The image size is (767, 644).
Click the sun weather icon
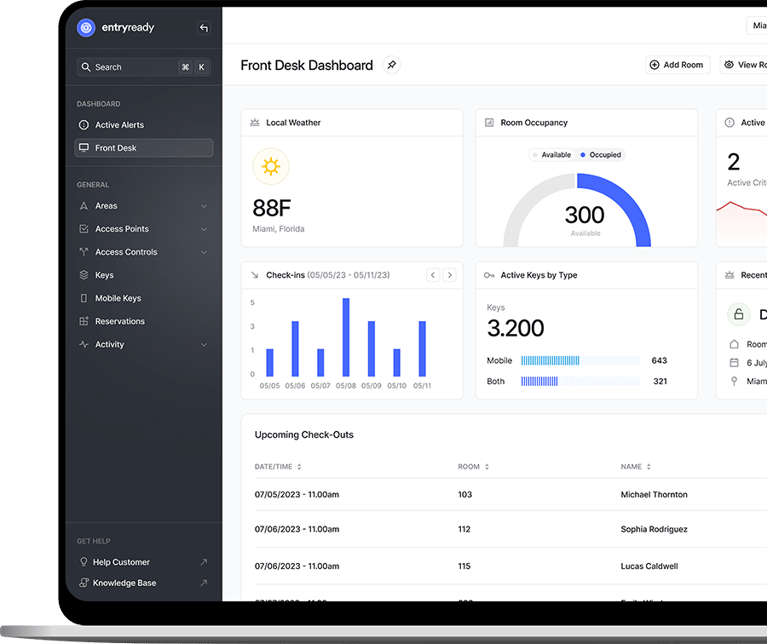(270, 167)
